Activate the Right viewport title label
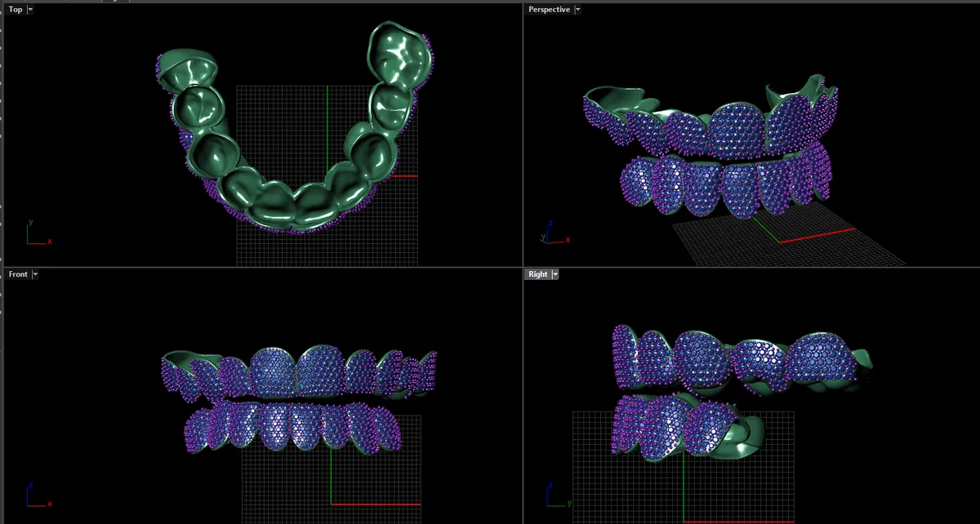Image resolution: width=980 pixels, height=524 pixels. [x=538, y=274]
